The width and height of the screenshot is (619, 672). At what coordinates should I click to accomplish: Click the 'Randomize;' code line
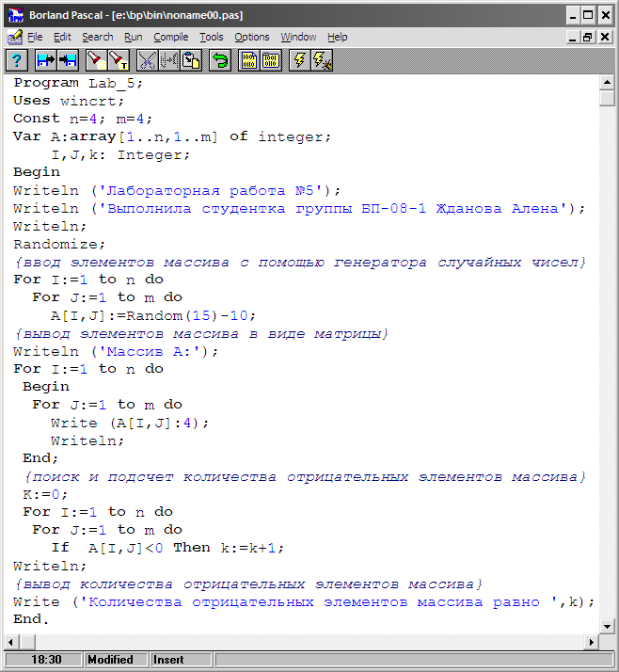click(59, 245)
